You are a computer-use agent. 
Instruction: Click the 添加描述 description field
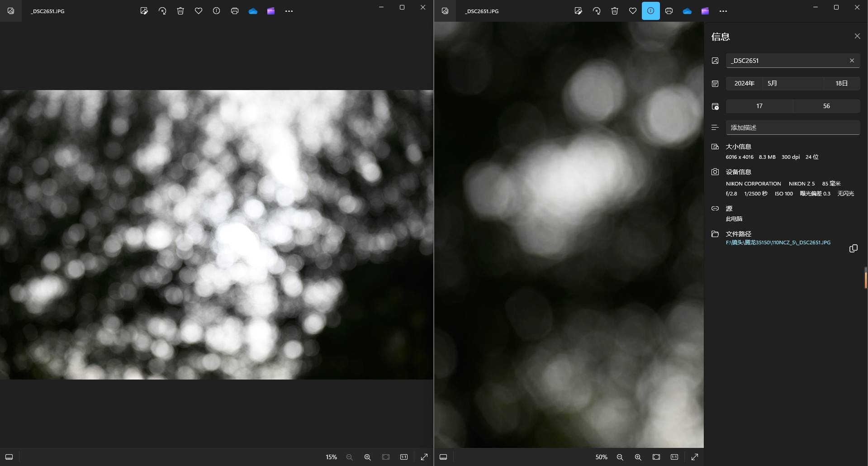point(792,128)
